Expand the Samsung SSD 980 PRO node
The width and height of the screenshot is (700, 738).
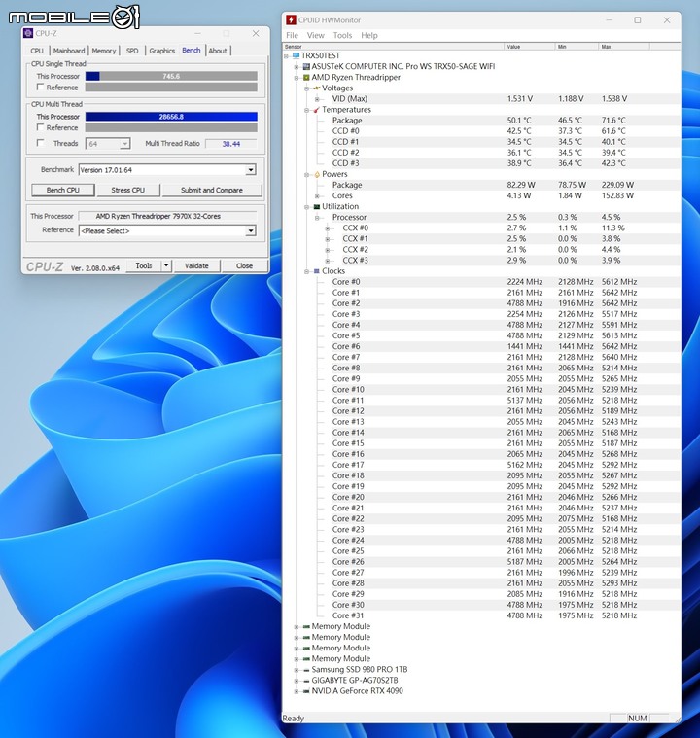(297, 670)
